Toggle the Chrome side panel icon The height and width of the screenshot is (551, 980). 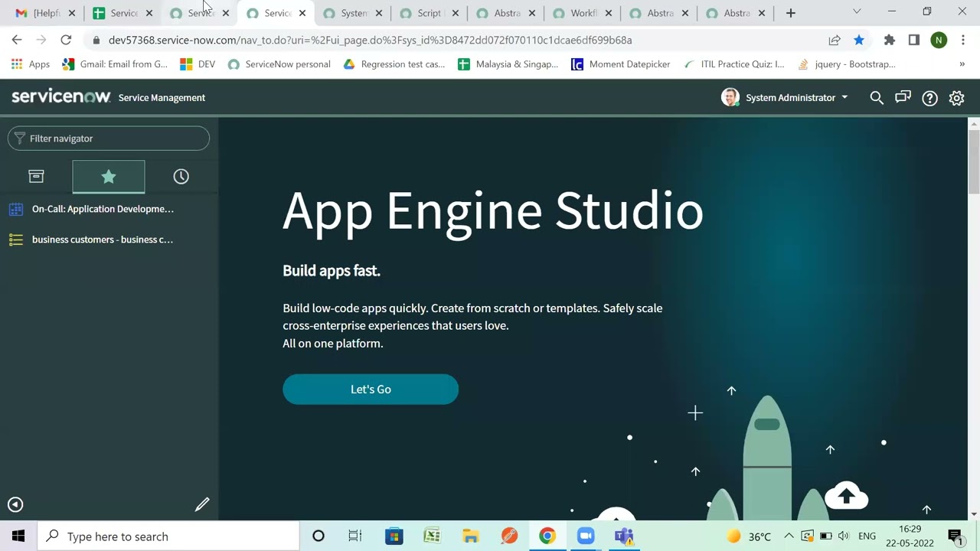click(914, 40)
